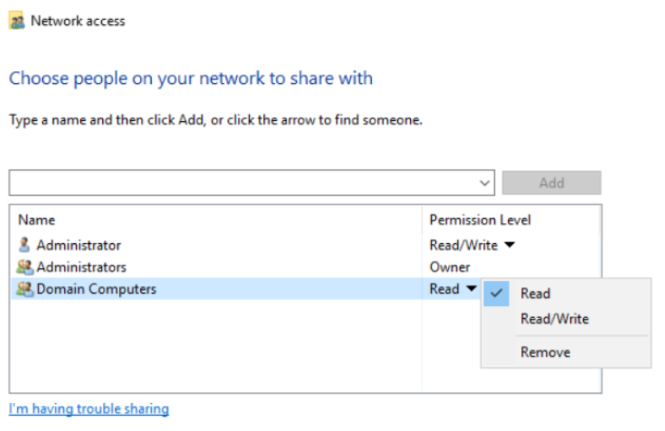
Task: Select the Administrators row
Action: point(305,267)
